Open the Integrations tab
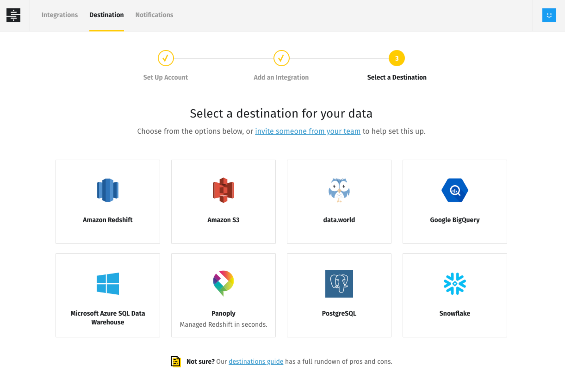The height and width of the screenshot is (392, 565). (60, 15)
